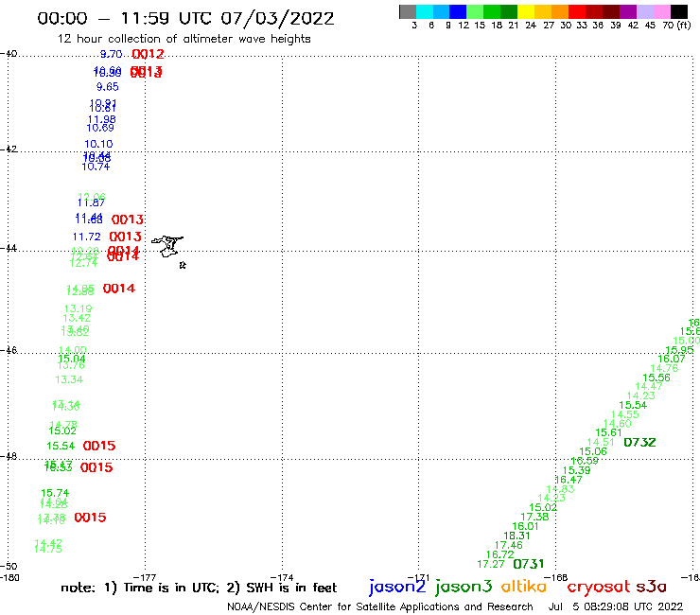
Task: Click the 16.47 wave height
Action: (569, 480)
